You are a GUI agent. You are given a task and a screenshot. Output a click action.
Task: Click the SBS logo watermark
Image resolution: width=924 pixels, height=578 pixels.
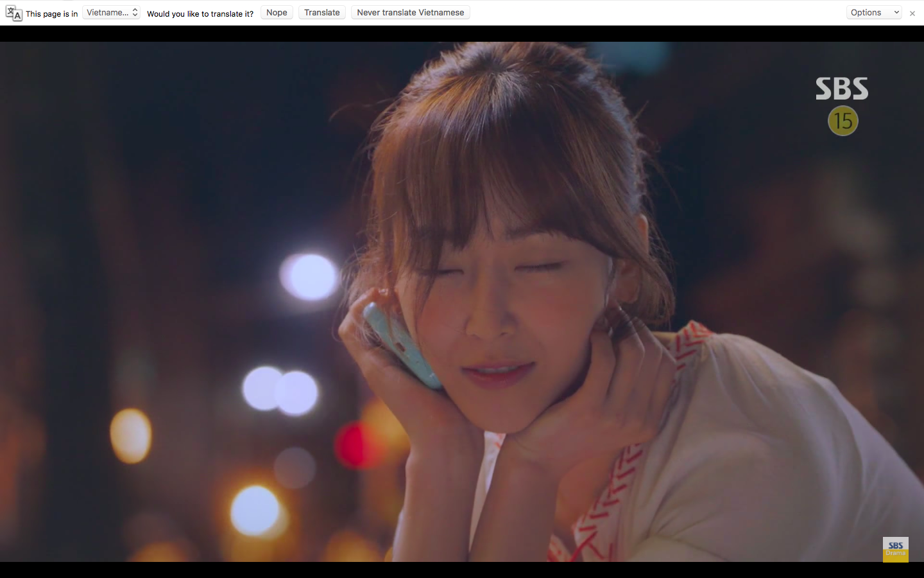coord(842,89)
